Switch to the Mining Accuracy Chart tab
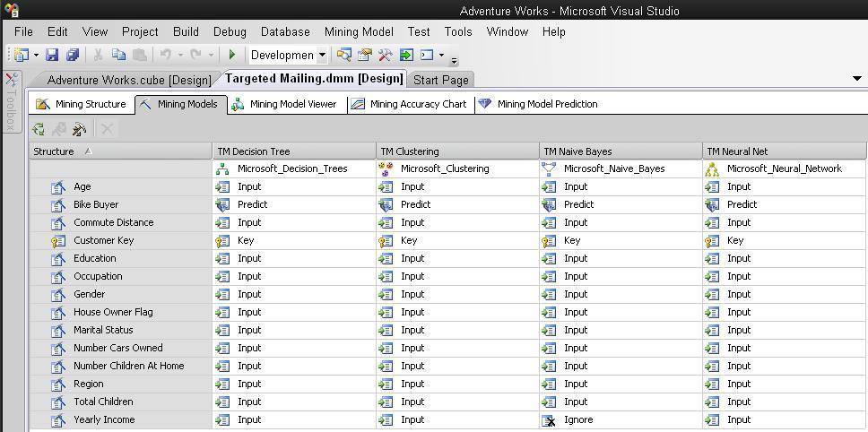Screen dimensions: 868x432 point(411,104)
